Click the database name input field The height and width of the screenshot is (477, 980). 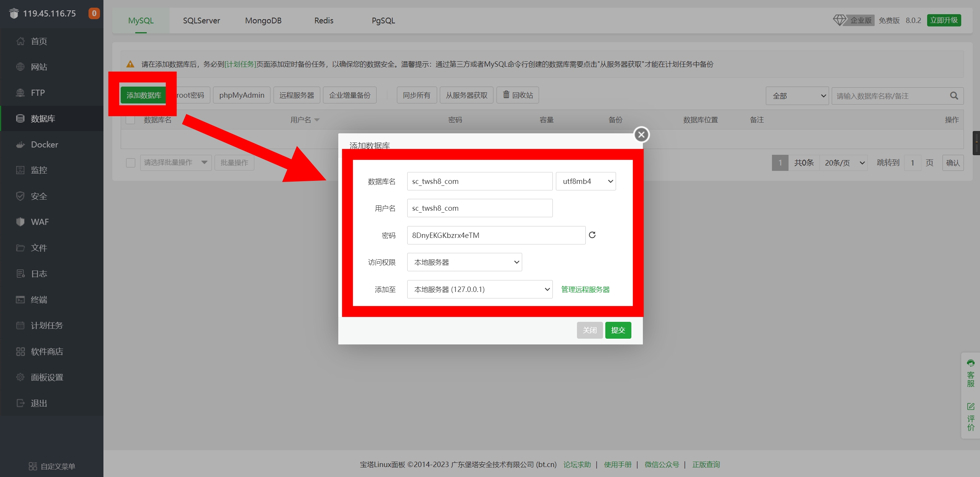click(x=480, y=181)
